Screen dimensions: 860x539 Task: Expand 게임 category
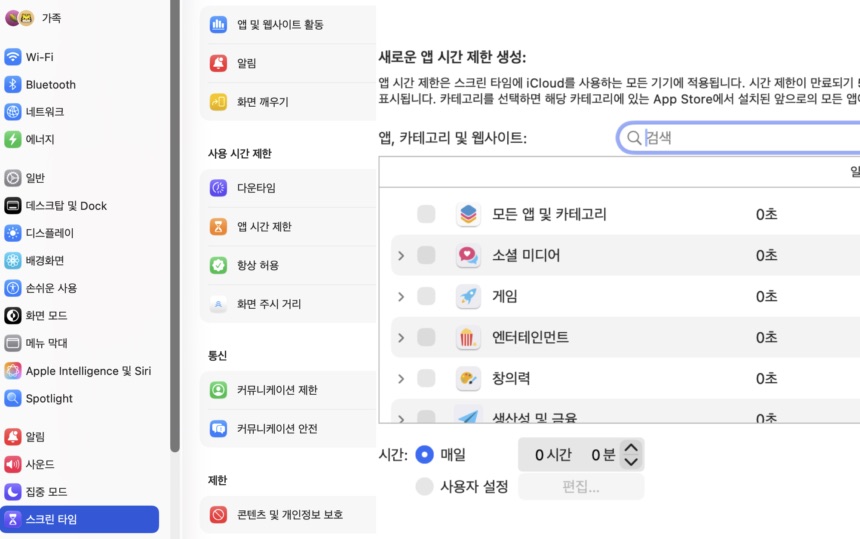(401, 297)
